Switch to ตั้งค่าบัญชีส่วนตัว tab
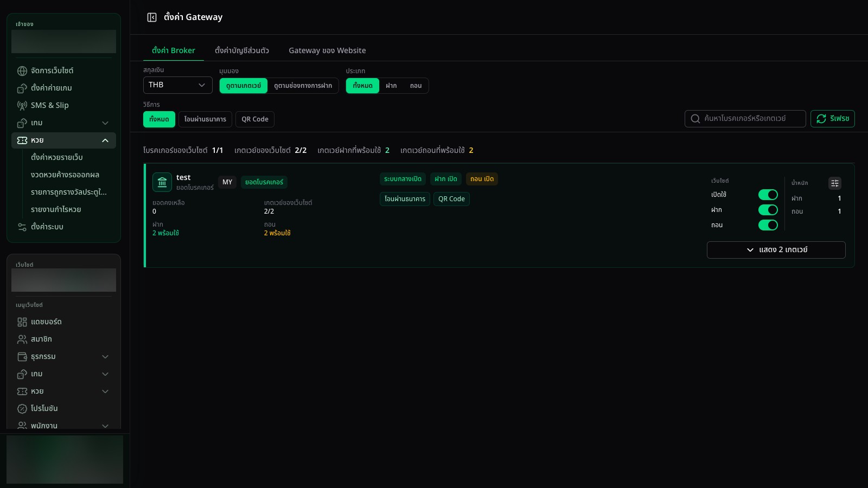Screen dimensions: 868x488 [x=242, y=50]
